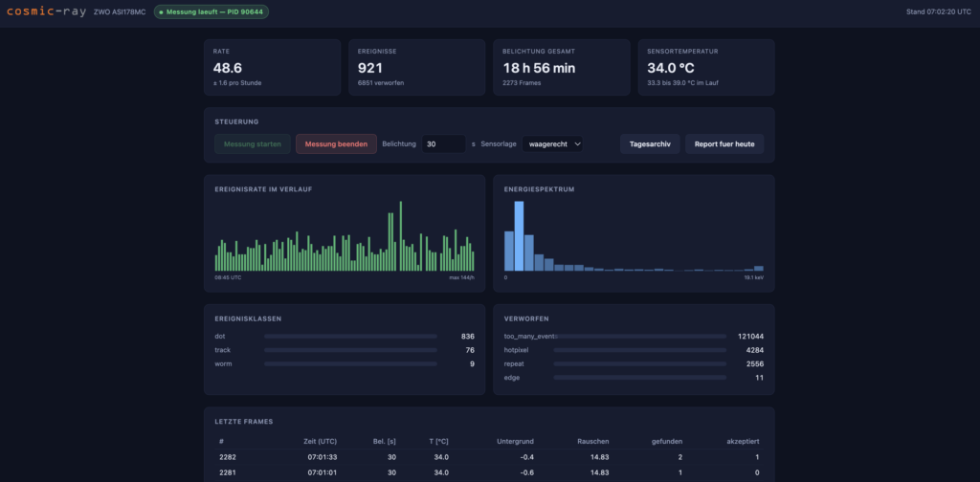Select the dot event class bar
Viewport: 980px width, 482px height.
[350, 336]
